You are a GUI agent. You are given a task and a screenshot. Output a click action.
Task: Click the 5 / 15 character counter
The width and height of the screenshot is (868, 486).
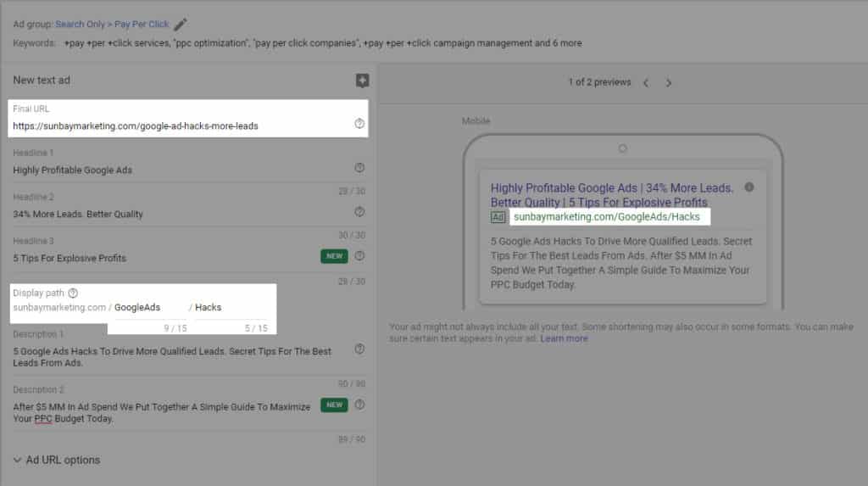(x=256, y=328)
